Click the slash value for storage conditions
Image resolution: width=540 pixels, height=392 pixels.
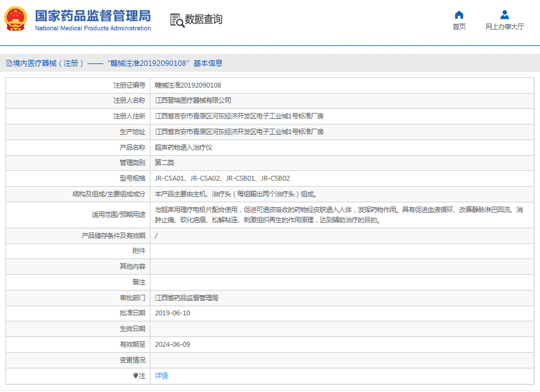(x=156, y=236)
